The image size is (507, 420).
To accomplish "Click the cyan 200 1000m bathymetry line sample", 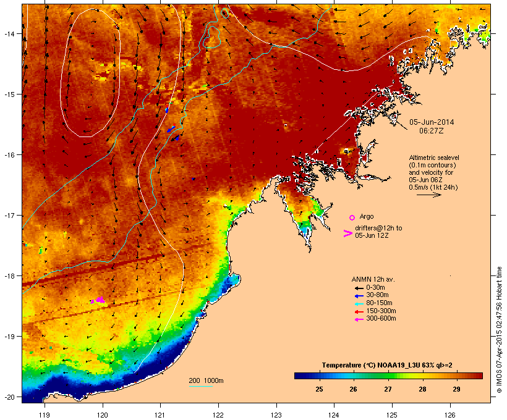I will pyautogui.click(x=200, y=386).
